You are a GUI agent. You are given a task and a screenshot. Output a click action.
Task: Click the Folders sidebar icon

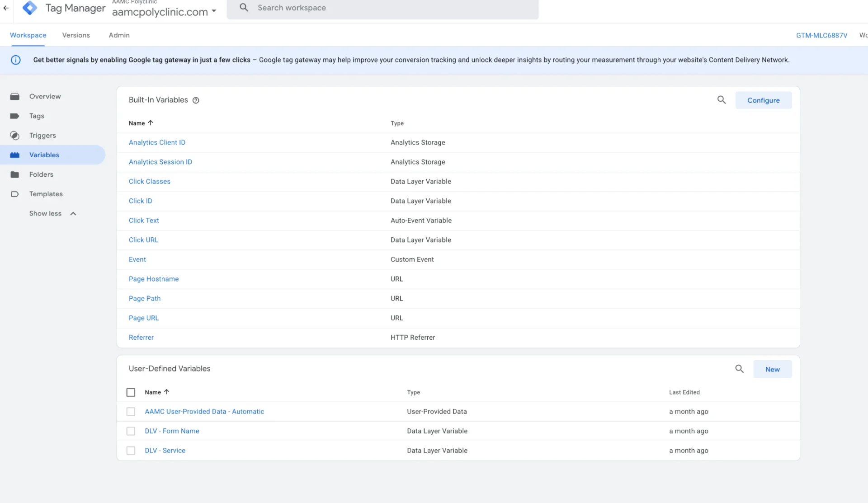15,174
